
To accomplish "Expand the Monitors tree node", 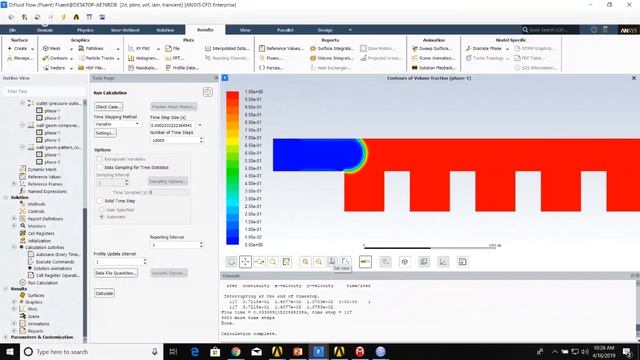I will [x=14, y=226].
